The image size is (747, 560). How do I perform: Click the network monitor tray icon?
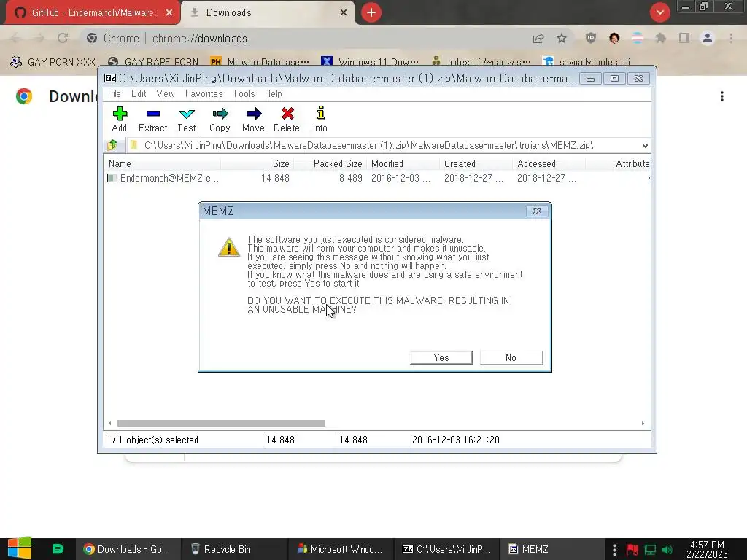650,550
